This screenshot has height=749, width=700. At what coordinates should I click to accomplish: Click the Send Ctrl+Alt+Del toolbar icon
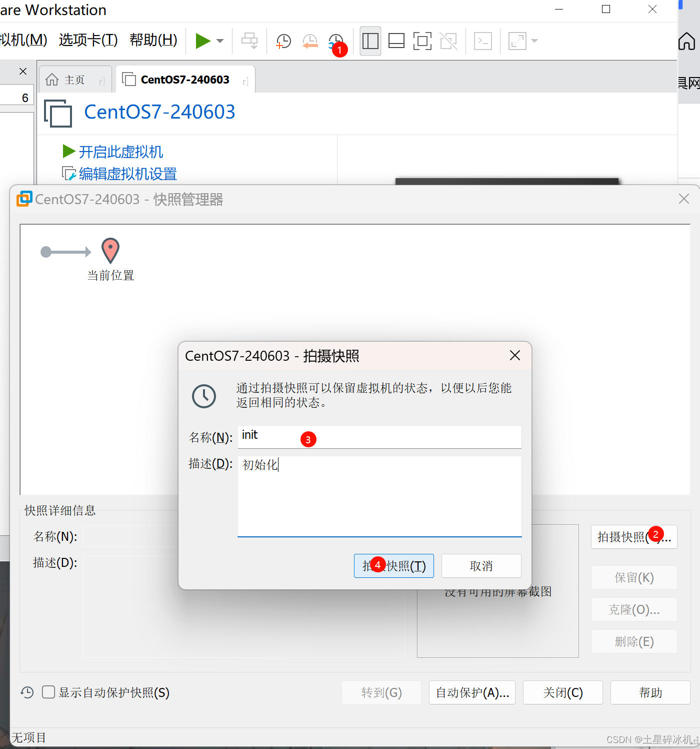[x=249, y=41]
